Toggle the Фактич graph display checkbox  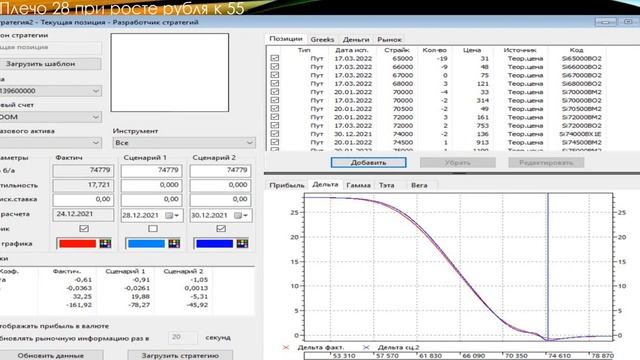tap(84, 229)
